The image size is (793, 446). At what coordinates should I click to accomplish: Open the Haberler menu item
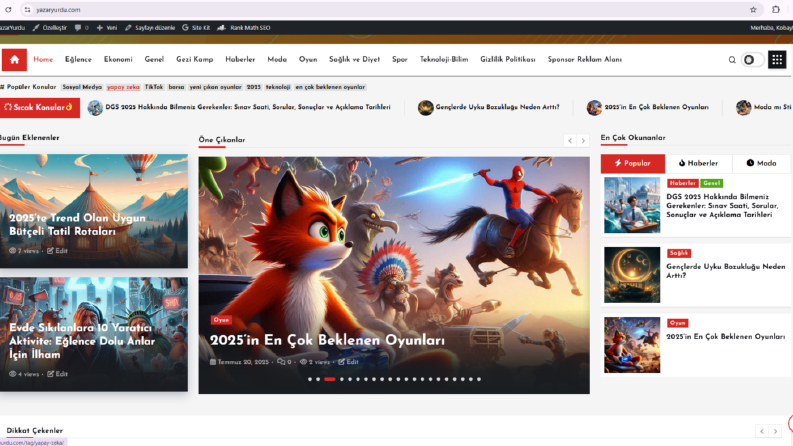[x=240, y=60]
